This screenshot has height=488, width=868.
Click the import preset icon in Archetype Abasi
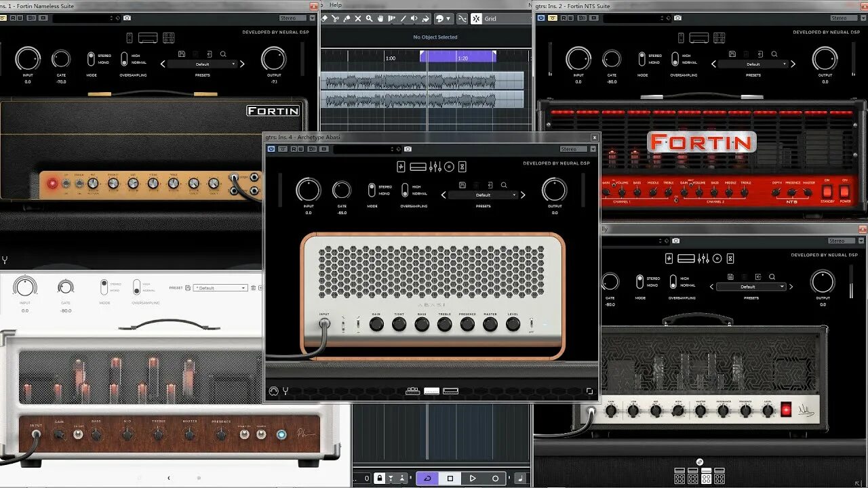click(490, 184)
